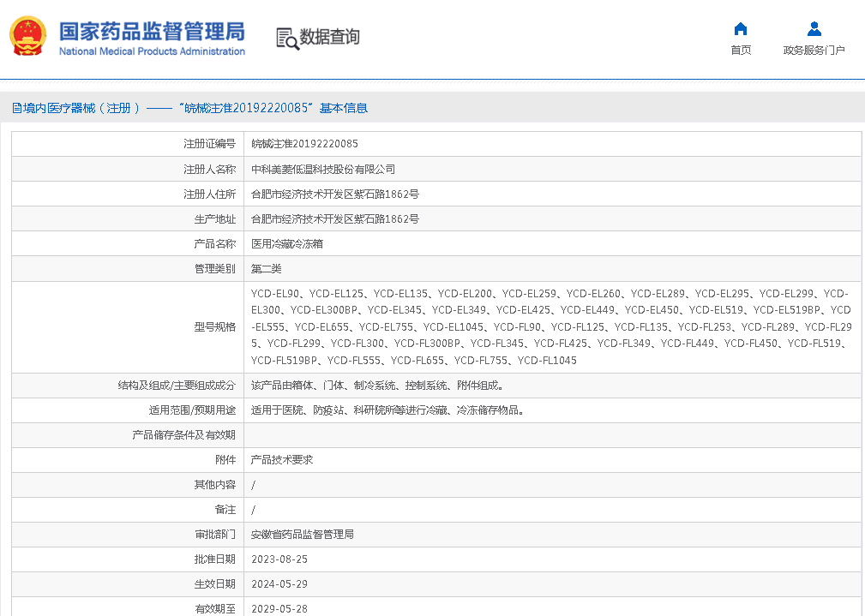This screenshot has height=616, width=865.
Task: Click the model list starting with YCD-EL90
Action: [x=550, y=326]
